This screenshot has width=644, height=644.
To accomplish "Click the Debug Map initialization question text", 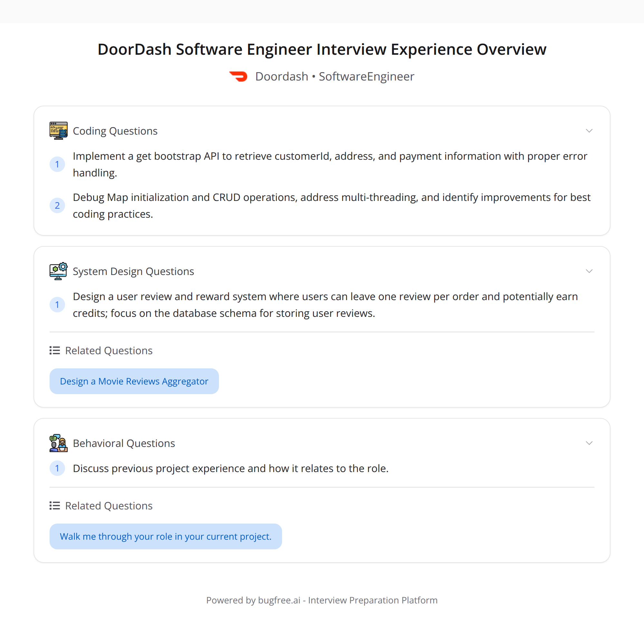I will (x=332, y=205).
